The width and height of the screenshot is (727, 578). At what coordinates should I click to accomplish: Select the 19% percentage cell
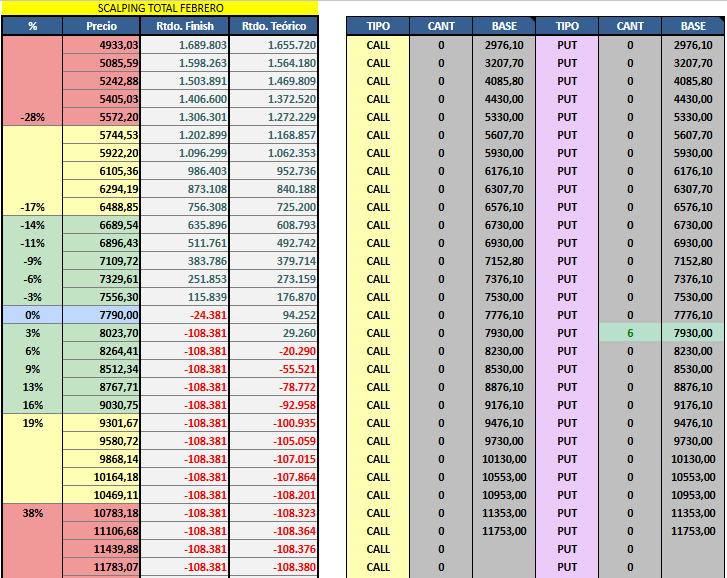pos(32,423)
